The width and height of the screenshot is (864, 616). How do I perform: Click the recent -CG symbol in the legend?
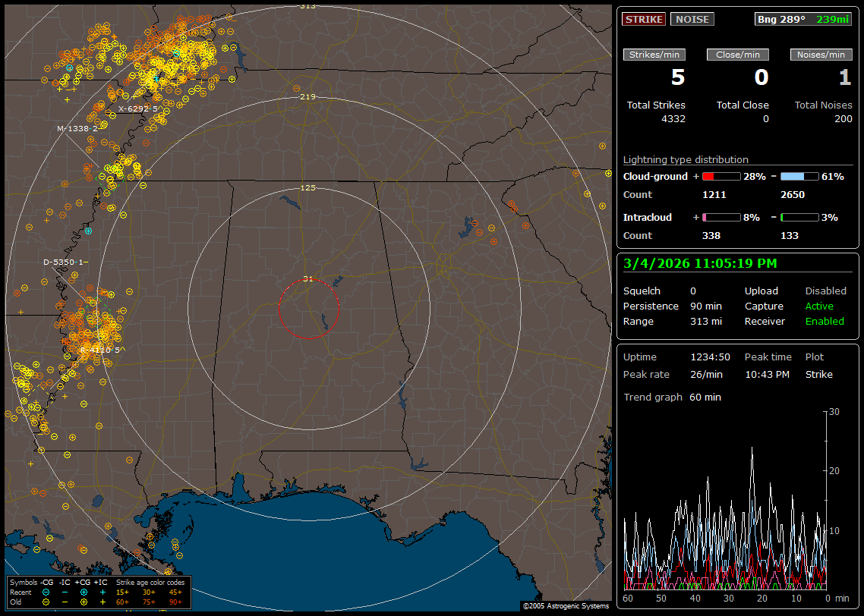click(46, 592)
